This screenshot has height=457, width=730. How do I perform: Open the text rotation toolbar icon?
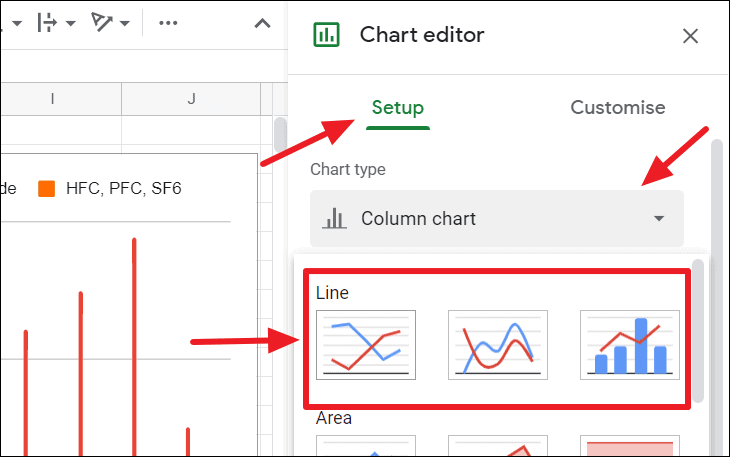101,22
